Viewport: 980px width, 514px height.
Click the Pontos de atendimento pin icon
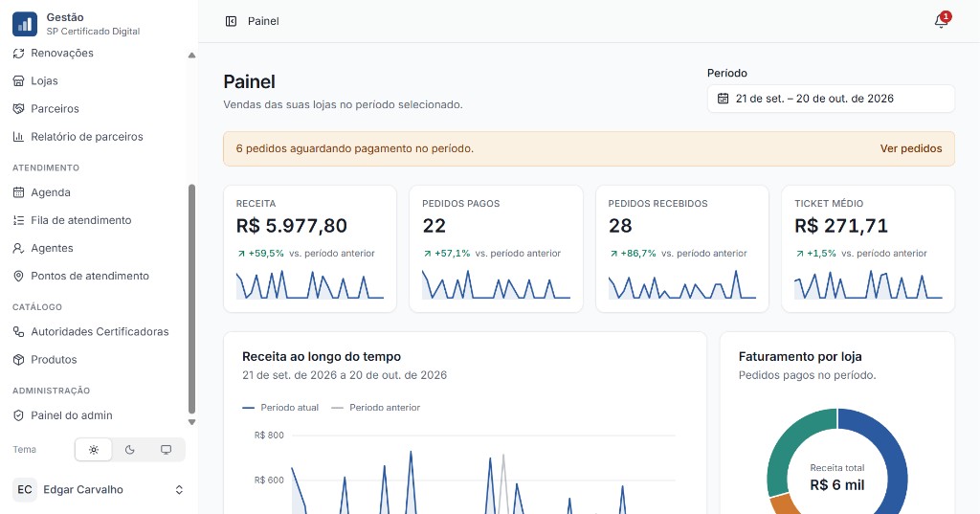(19, 276)
